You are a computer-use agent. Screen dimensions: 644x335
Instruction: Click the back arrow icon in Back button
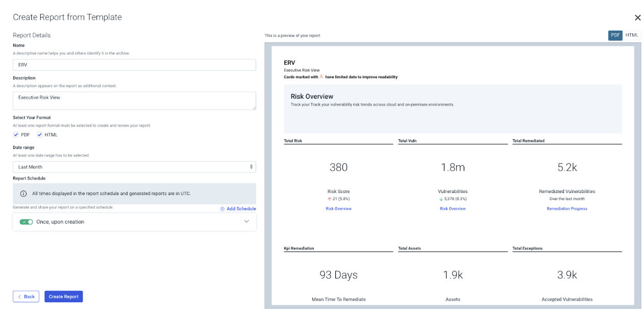point(20,297)
